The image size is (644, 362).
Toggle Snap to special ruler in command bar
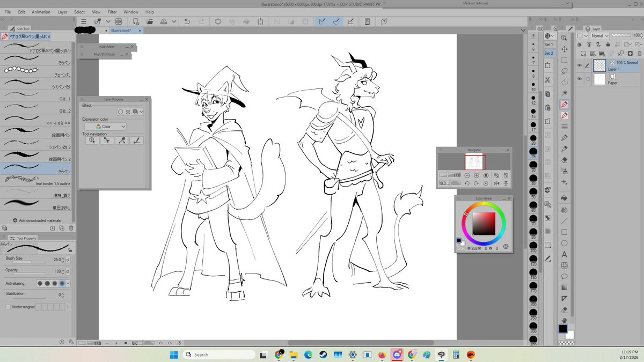(x=336, y=21)
